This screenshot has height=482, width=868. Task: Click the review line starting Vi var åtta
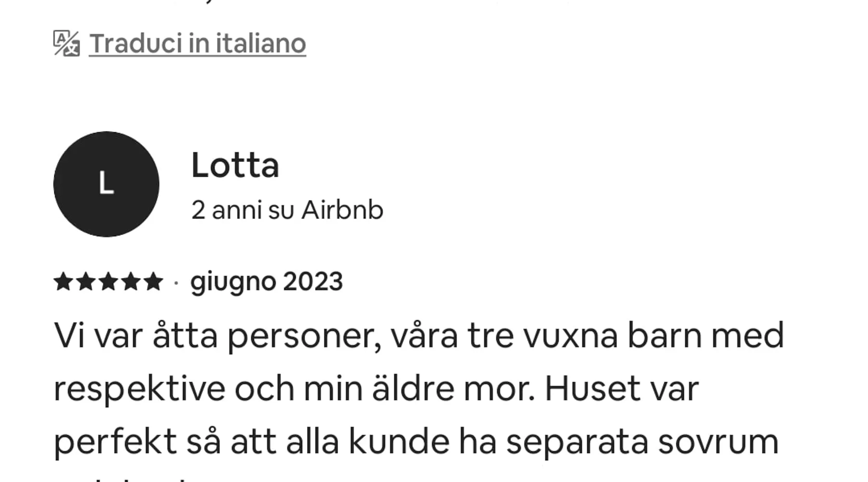[x=419, y=335]
